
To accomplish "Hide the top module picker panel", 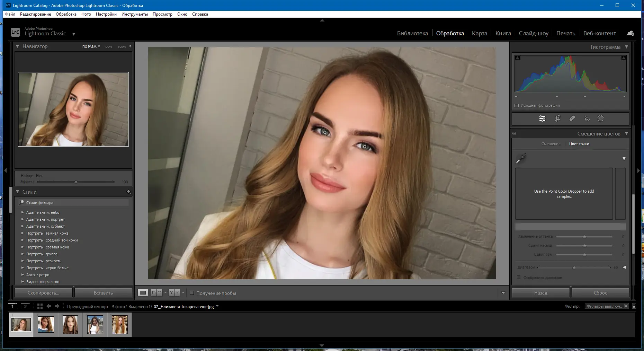I will 322,20.
